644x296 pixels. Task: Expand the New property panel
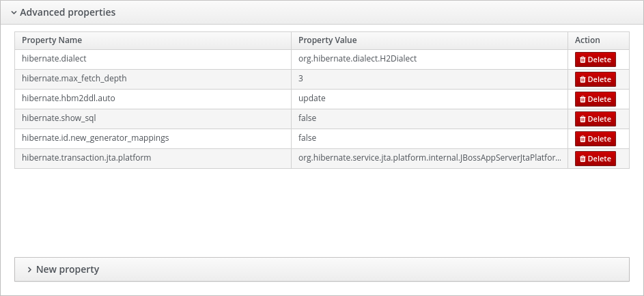[x=322, y=269]
